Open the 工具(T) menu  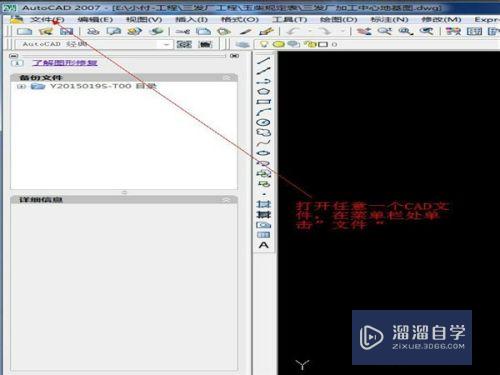289,20
